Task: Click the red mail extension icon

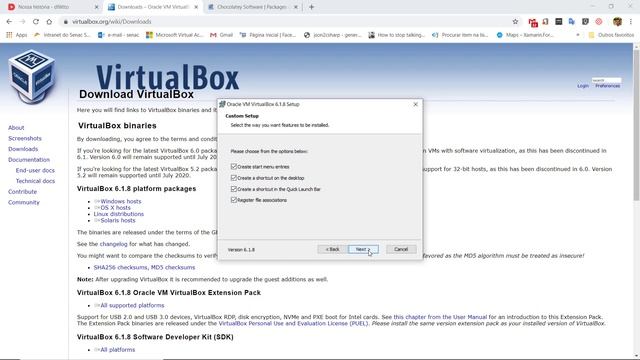Action: point(533,22)
